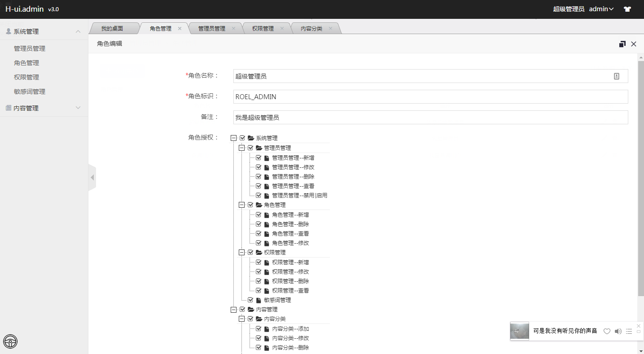Open the admin user dropdown

point(601,9)
